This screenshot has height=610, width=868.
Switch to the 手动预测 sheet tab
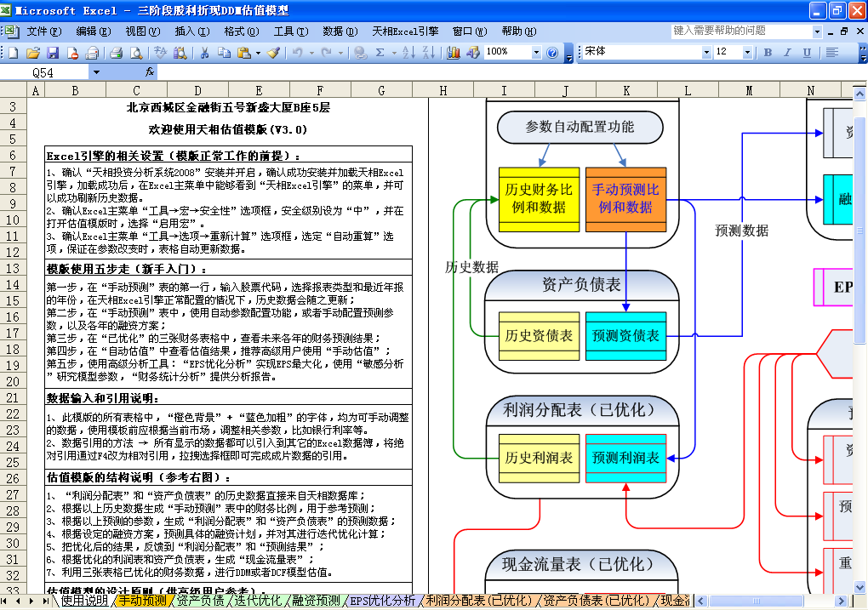142,601
